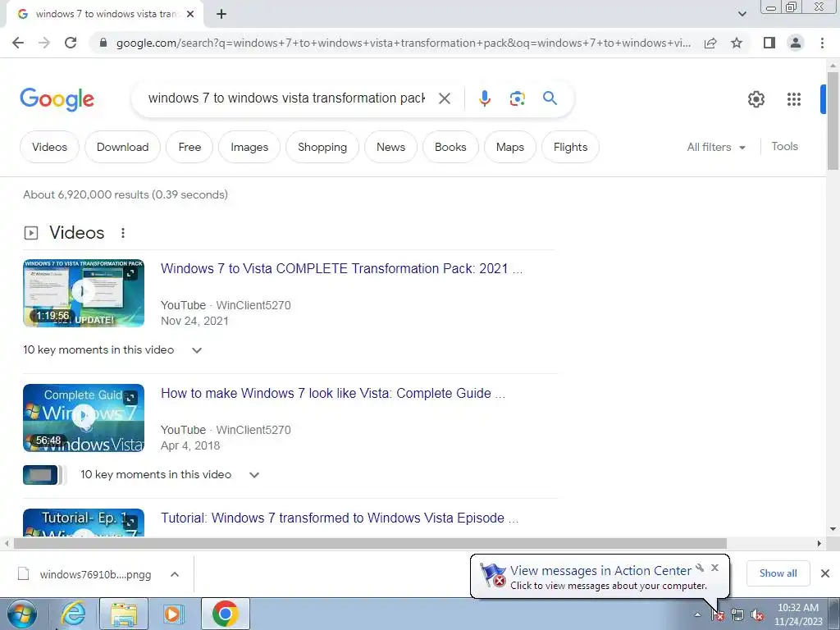The width and height of the screenshot is (840, 630).
Task: Switch to Maps results
Action: click(510, 147)
